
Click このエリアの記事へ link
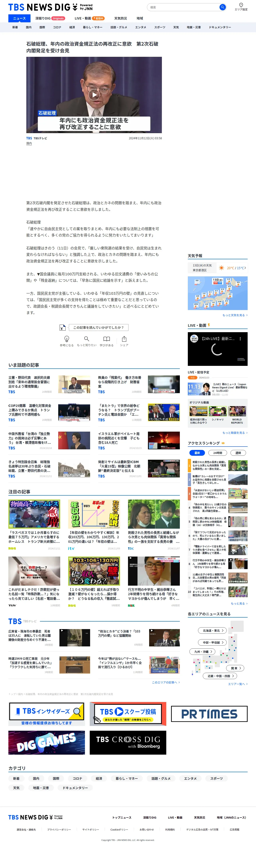166,682
